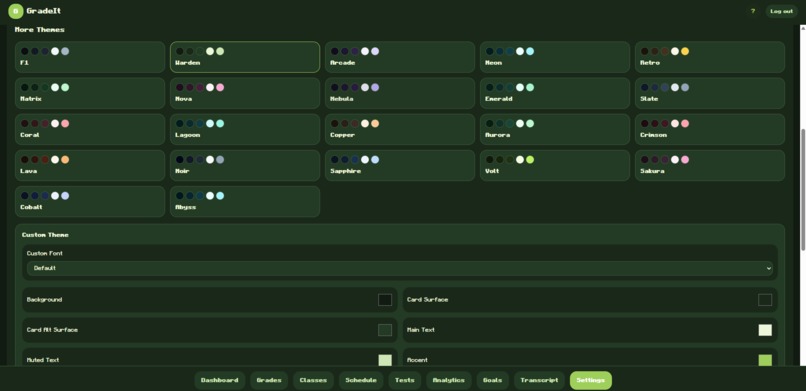The height and width of the screenshot is (391, 806).
Task: Navigate to the Goals tab
Action: click(492, 380)
